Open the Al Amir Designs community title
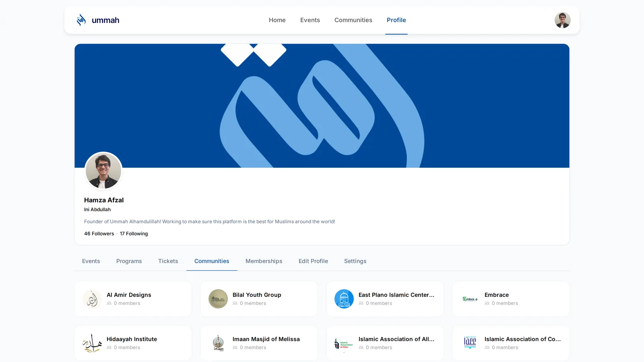The width and height of the screenshot is (644, 362). point(129,295)
